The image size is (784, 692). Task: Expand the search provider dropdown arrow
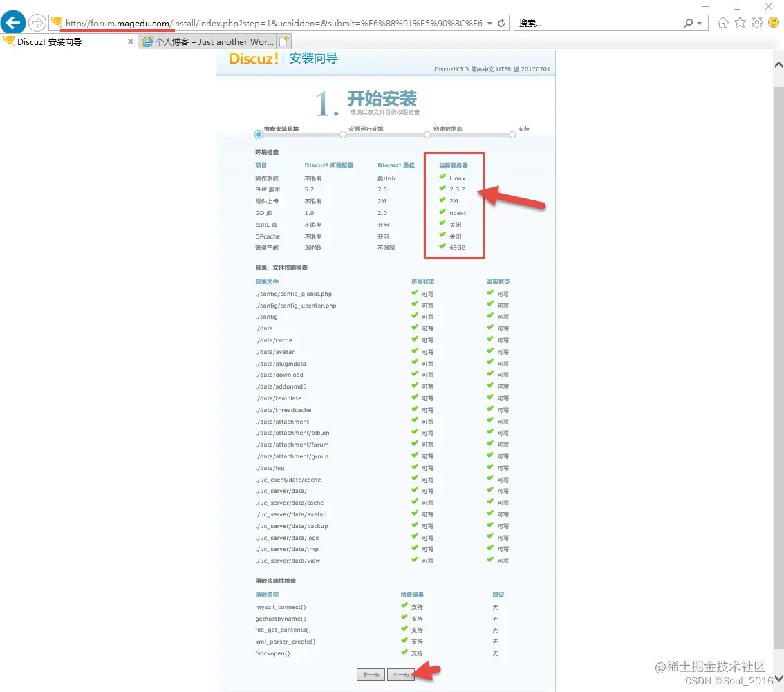700,23
